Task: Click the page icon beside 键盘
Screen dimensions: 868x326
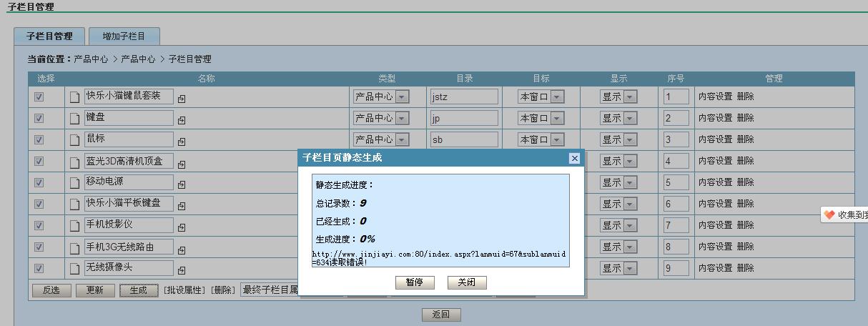Action: pyautogui.click(x=75, y=119)
